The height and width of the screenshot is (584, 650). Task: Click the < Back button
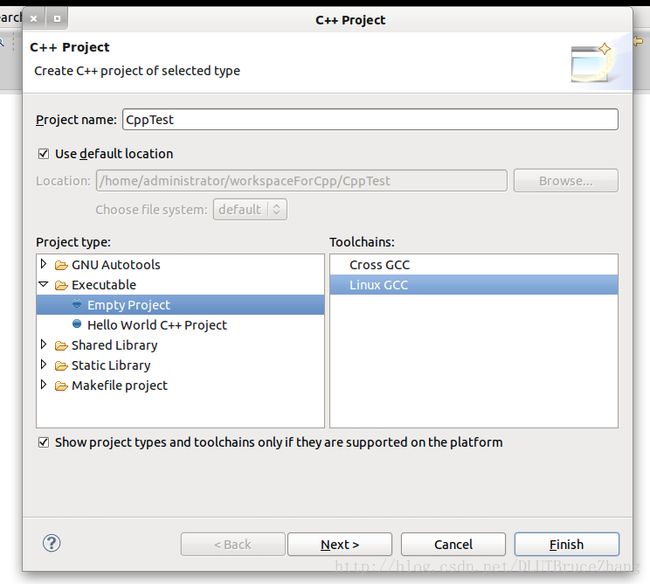click(233, 544)
